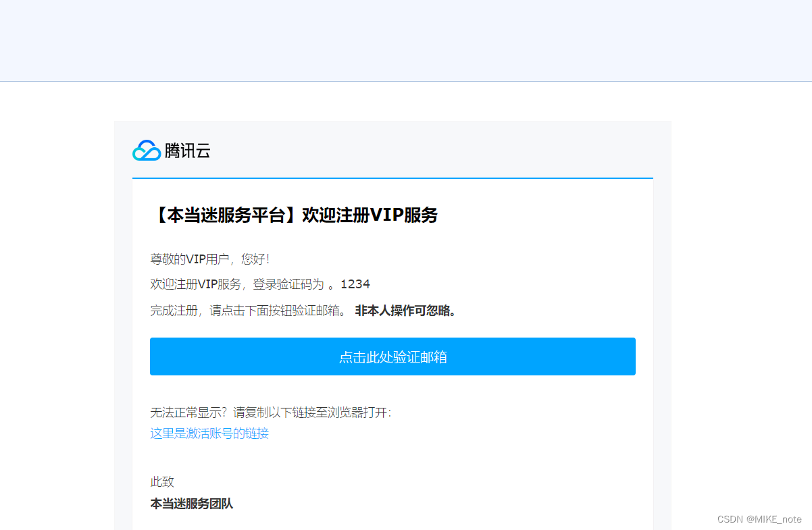812x530 pixels.
Task: Click the heading 【本当迷服务平台】欢迎注册VIP服务
Action: pyautogui.click(x=294, y=215)
